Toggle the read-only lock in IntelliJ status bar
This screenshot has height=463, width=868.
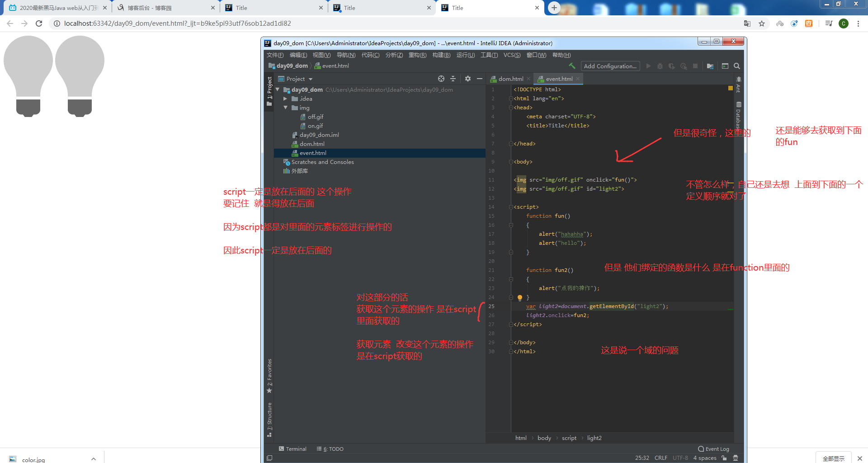tap(724, 458)
